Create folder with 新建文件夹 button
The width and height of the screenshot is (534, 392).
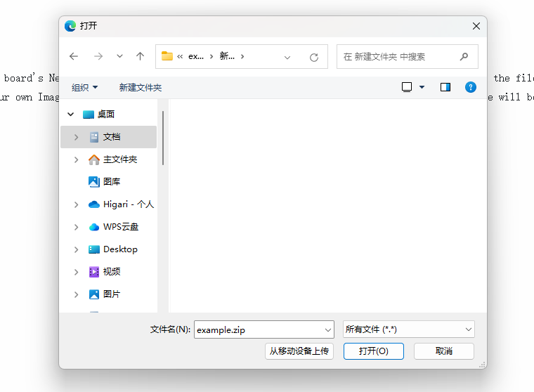(141, 88)
